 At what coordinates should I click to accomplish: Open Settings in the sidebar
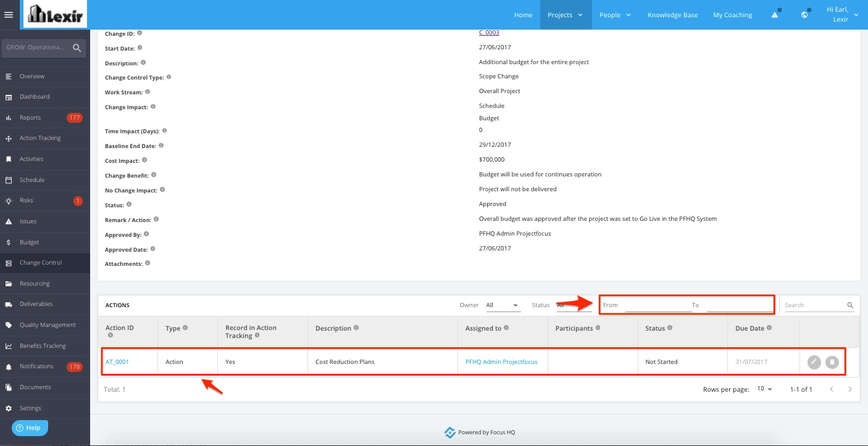[45, 408]
